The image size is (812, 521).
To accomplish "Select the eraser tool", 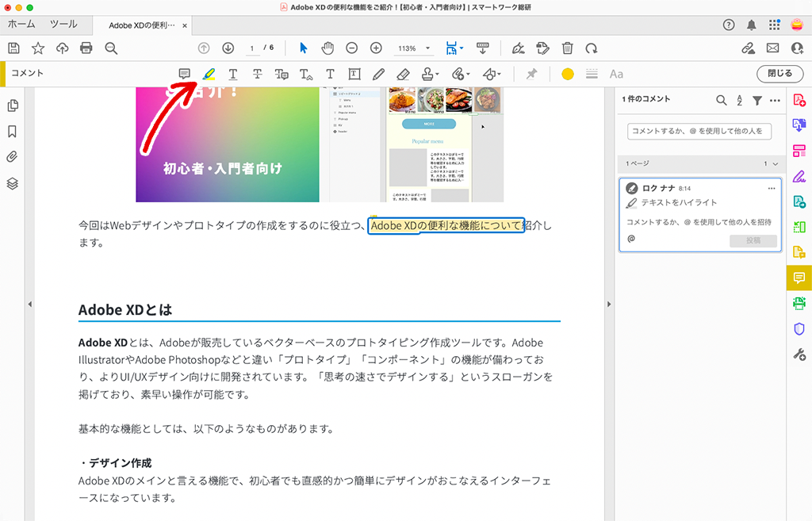I will tap(403, 74).
